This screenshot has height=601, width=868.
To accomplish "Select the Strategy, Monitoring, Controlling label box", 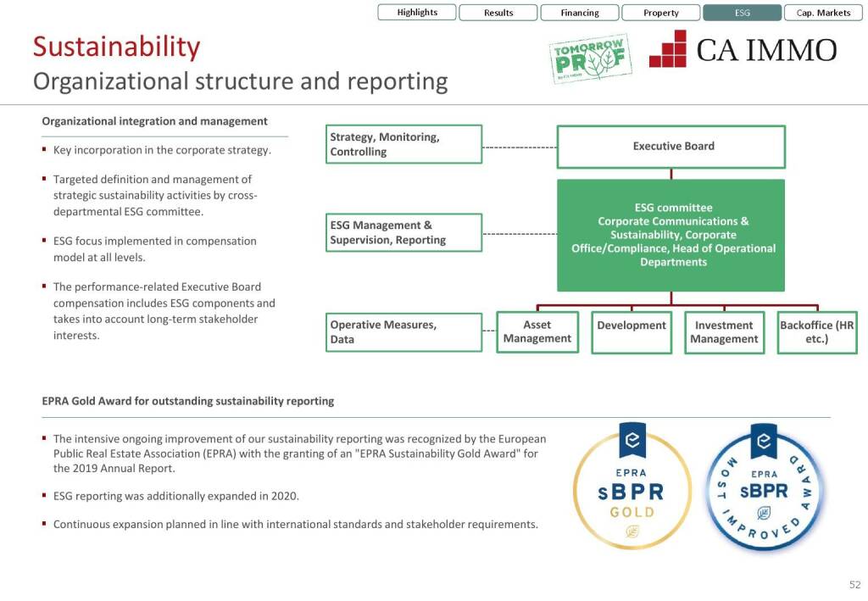I will point(403,145).
